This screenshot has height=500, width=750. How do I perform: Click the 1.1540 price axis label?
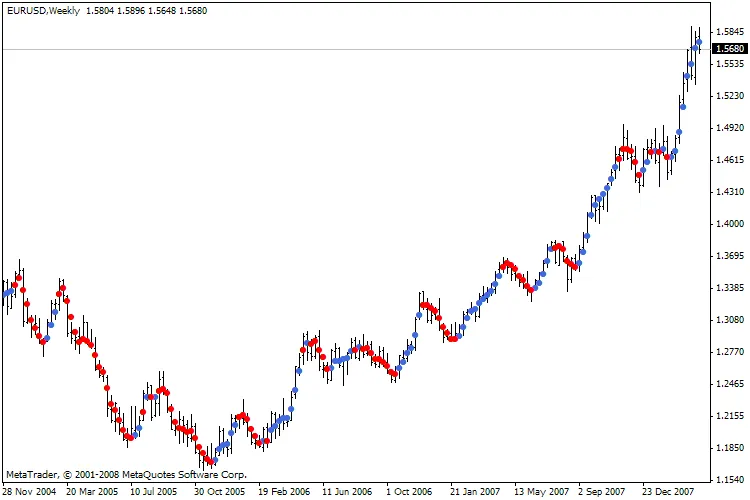732,480
